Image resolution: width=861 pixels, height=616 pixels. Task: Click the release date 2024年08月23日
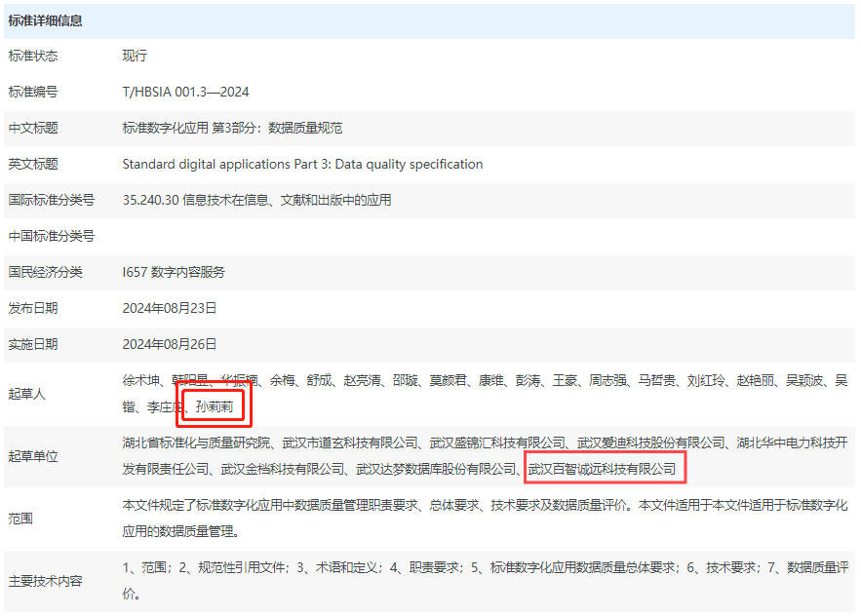170,308
